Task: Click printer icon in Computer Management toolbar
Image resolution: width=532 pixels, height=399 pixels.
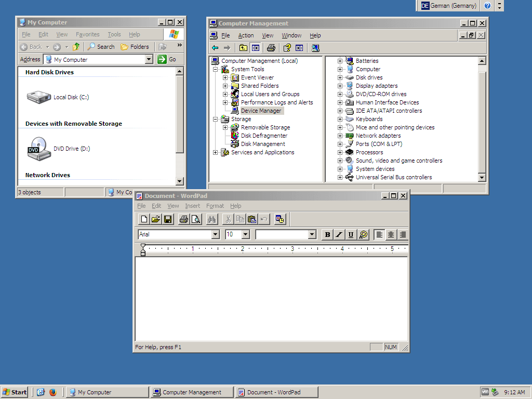Action: pyautogui.click(x=271, y=48)
